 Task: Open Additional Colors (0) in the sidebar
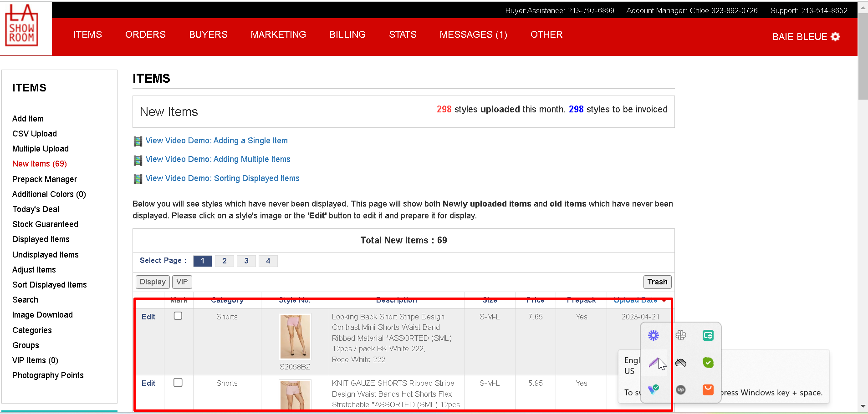click(49, 194)
